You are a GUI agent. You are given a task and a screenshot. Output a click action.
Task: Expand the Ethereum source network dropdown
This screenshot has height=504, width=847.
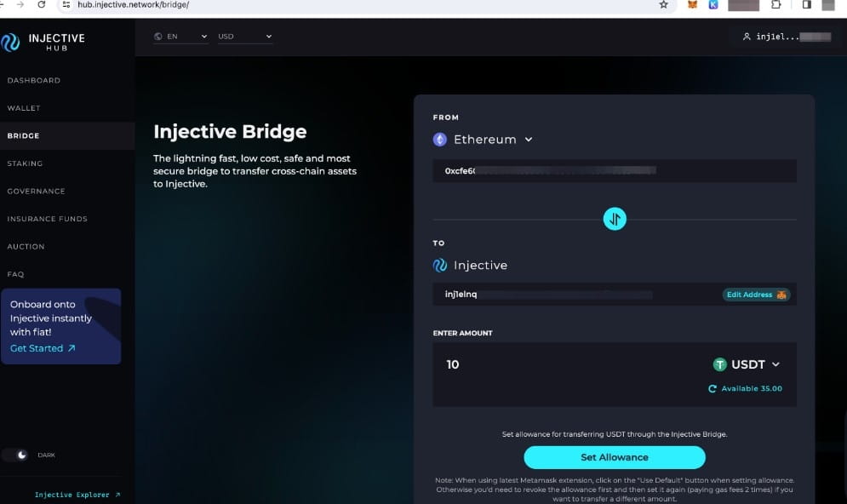(x=529, y=140)
